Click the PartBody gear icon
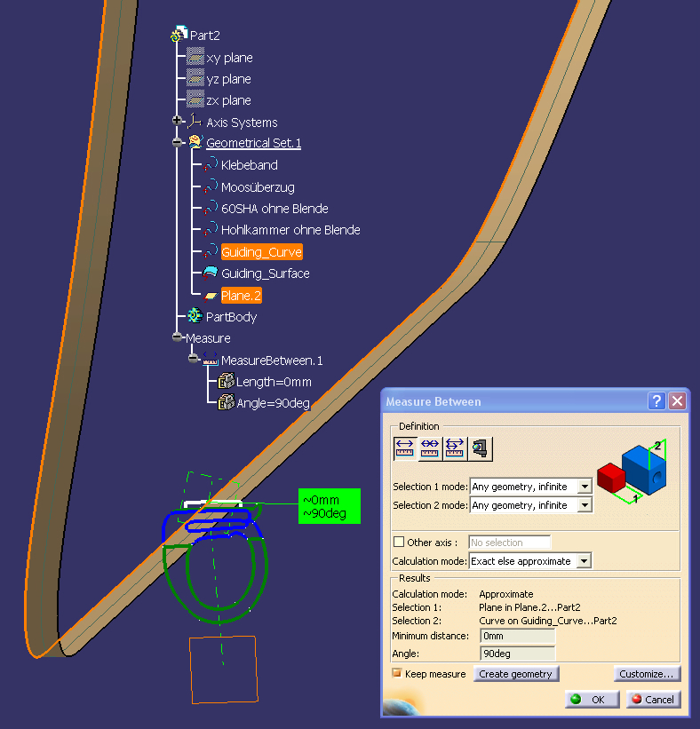 pos(195,316)
